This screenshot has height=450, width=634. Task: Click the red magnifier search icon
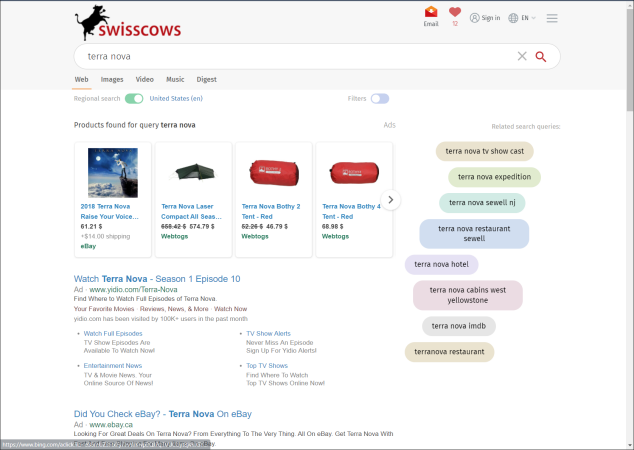(541, 57)
